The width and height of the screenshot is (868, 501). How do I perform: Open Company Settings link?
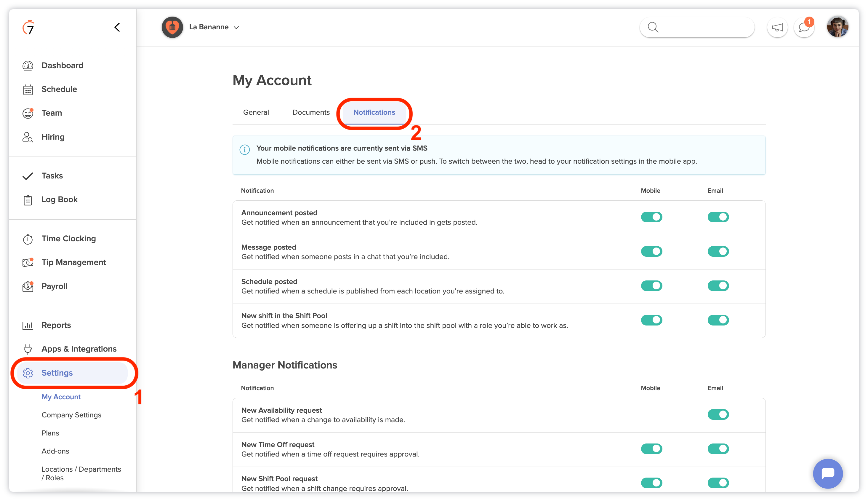[x=71, y=415]
